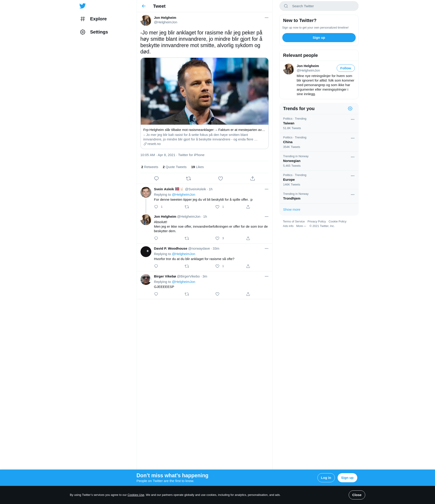Follow Jon Helgheim
This screenshot has width=435, height=504.
345,68
